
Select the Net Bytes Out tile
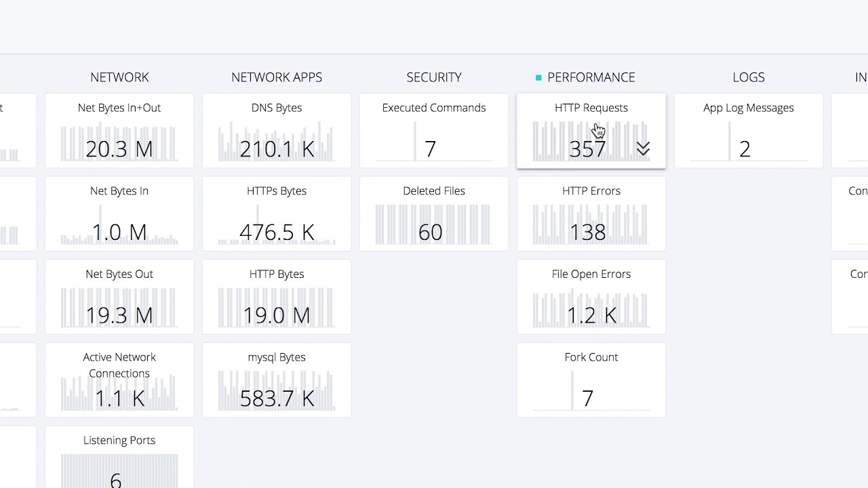(x=119, y=297)
